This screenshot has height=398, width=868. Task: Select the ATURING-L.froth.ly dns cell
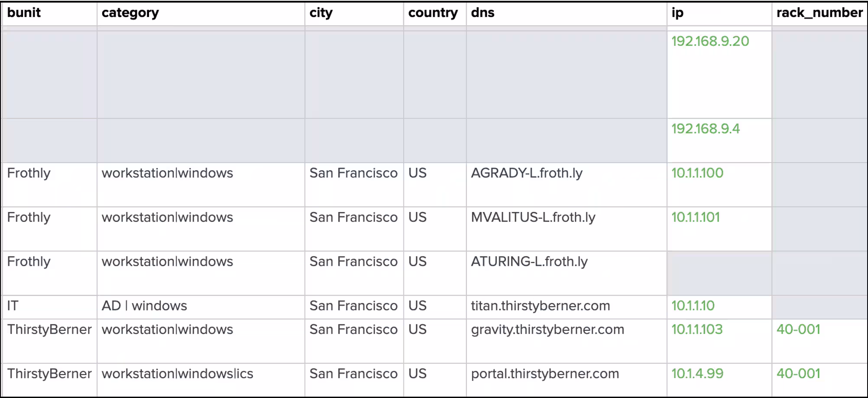(529, 261)
